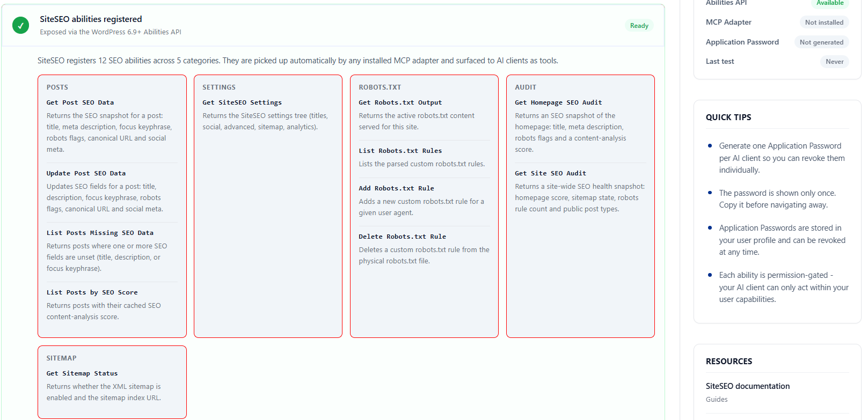868x420 pixels.
Task: Click 'Returns posts with their cached SEO' description
Action: click(104, 311)
